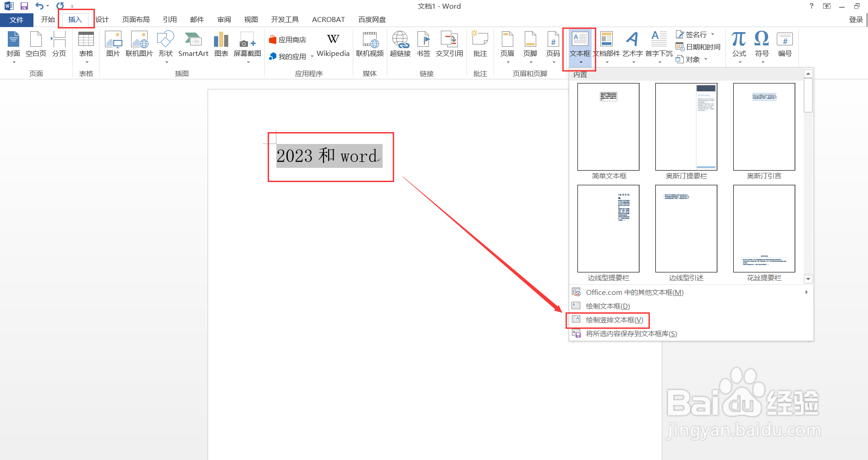868x460 pixels.
Task: Insert date and time (日期和时间)
Action: pos(698,47)
